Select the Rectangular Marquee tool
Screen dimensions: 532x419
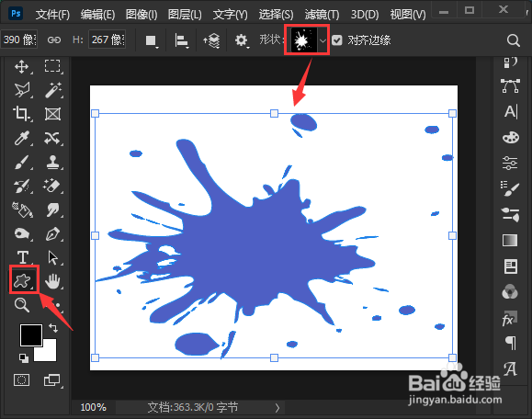52,66
